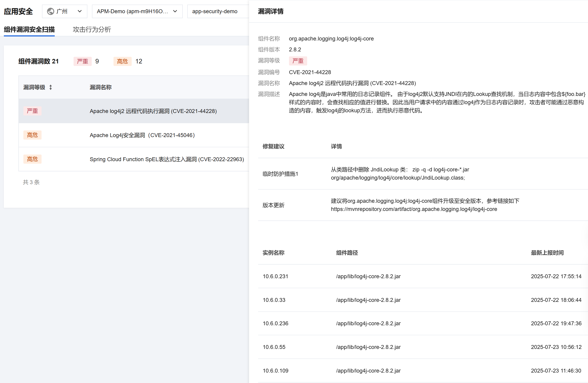This screenshot has width=588, height=383.
Task: Click the 漏洞详情 panel title
Action: coord(271,11)
